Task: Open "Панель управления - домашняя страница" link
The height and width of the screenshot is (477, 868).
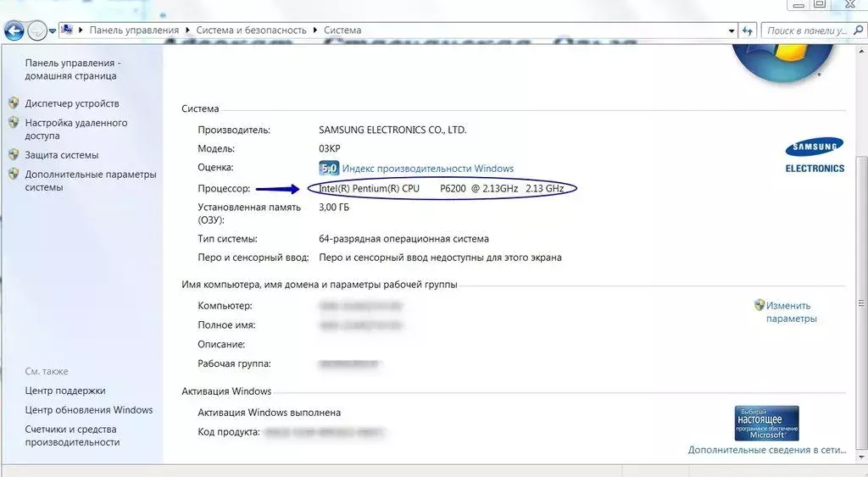Action: (x=73, y=69)
